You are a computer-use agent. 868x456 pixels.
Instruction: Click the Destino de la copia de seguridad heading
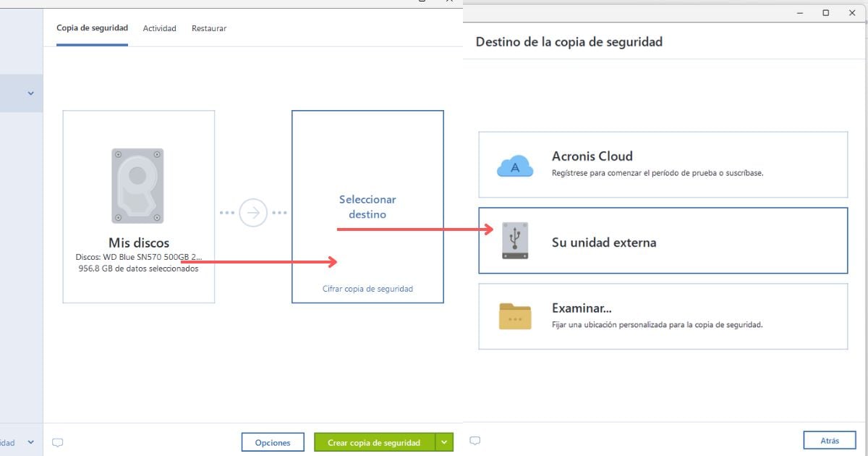coord(569,42)
